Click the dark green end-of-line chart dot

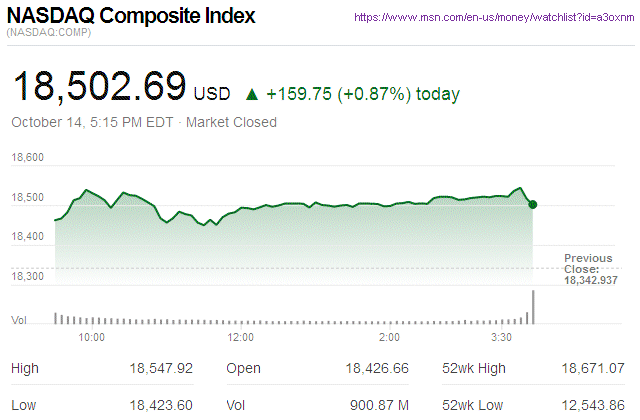click(533, 204)
